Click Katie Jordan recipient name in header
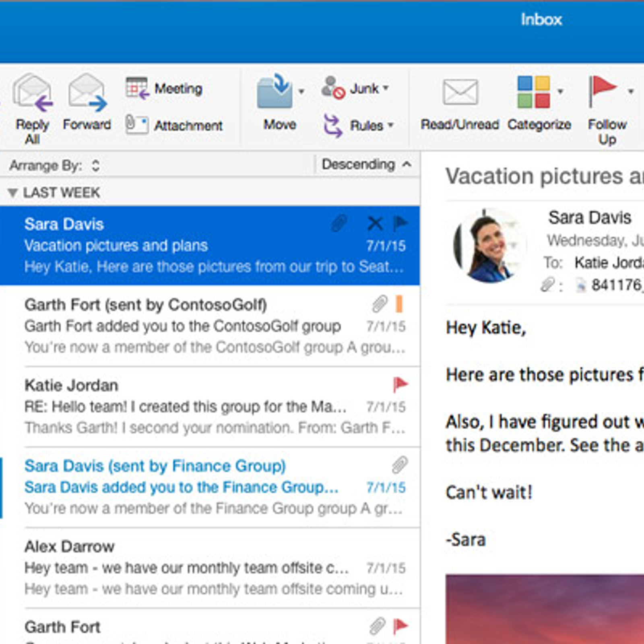 609,262
